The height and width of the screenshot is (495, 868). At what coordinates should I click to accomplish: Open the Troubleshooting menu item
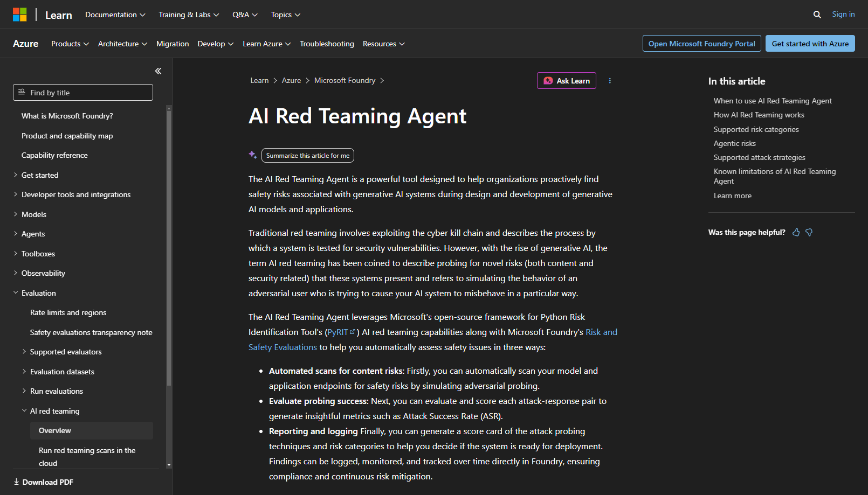pos(327,44)
